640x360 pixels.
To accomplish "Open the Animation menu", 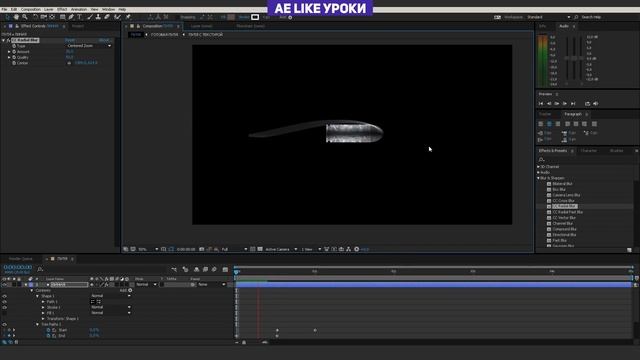I will point(79,9).
